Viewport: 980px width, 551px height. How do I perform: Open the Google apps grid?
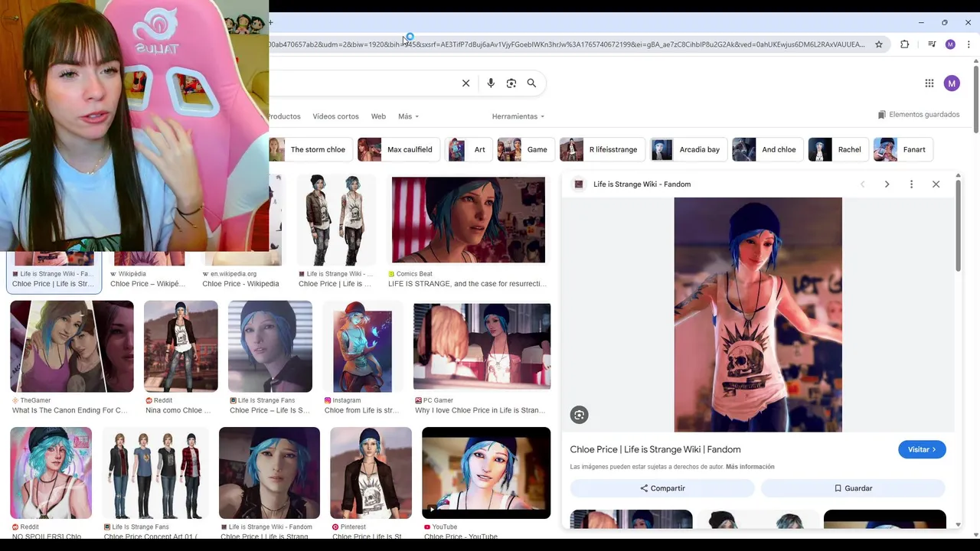point(929,83)
